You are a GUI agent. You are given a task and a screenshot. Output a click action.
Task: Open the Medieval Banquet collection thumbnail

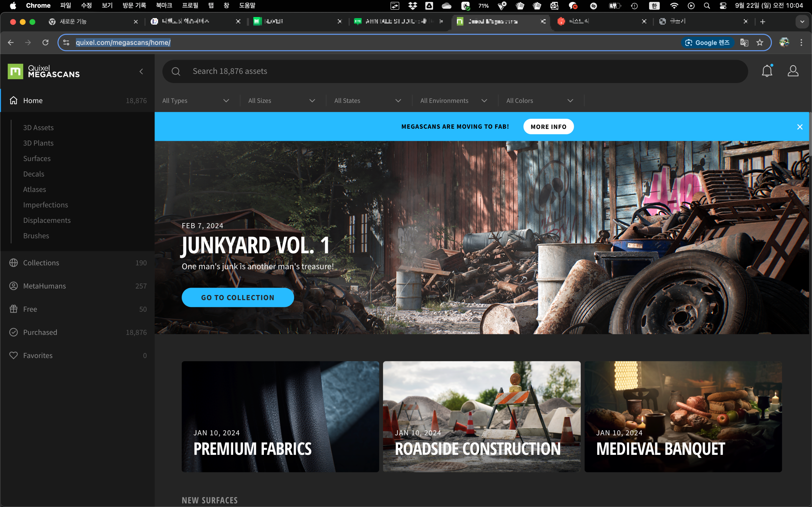click(x=683, y=416)
